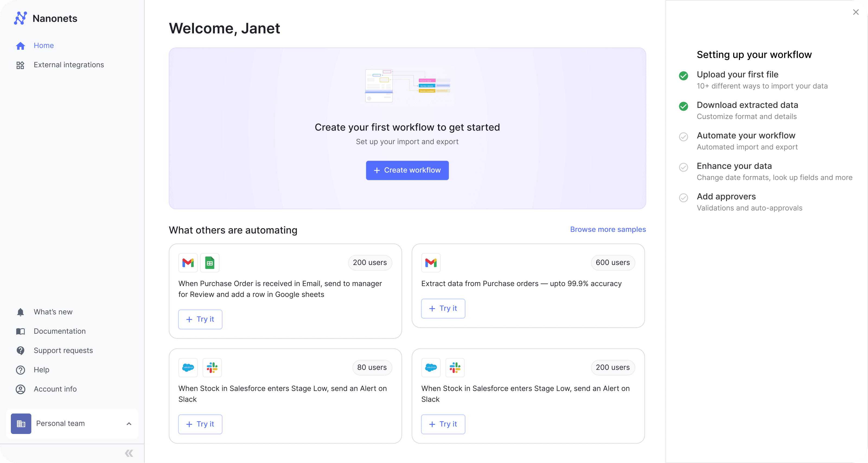Screen dimensions: 868x463
Task: Toggle the Add approvers checkmark
Action: tap(683, 197)
